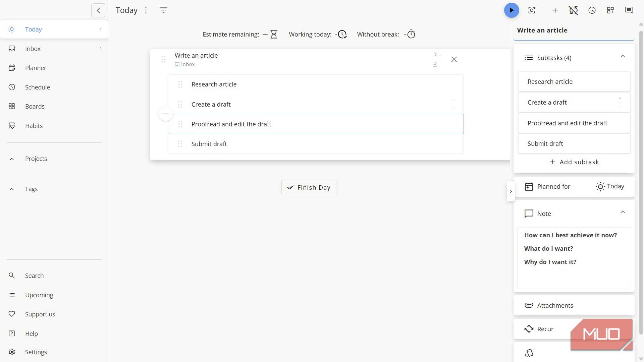Close the Write an article task
Image resolution: width=644 pixels, height=362 pixels.
tap(454, 59)
